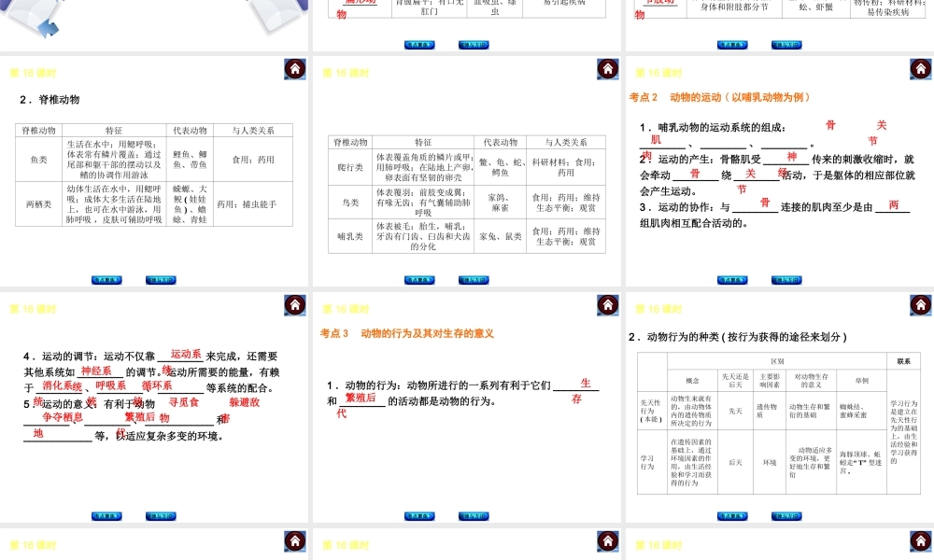Click right blue button under 扁形动物 slide

(474, 45)
